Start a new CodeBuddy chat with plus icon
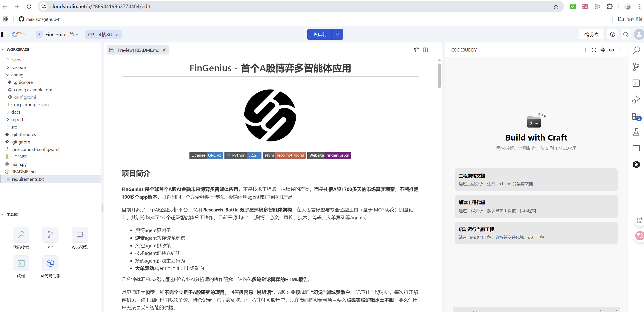 [x=585, y=50]
